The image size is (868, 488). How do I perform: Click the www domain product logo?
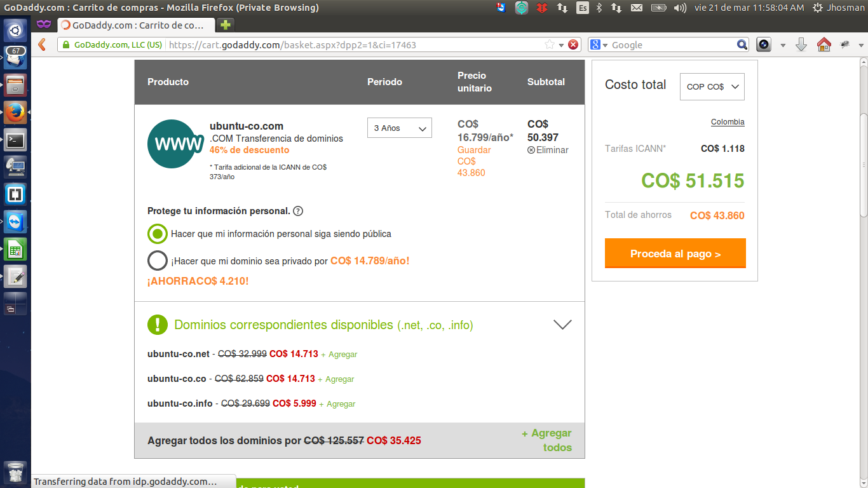click(x=176, y=144)
